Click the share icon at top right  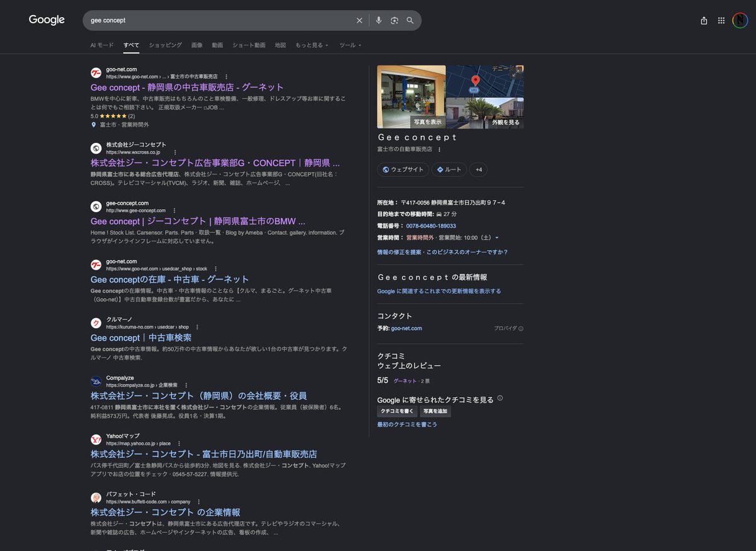(704, 20)
